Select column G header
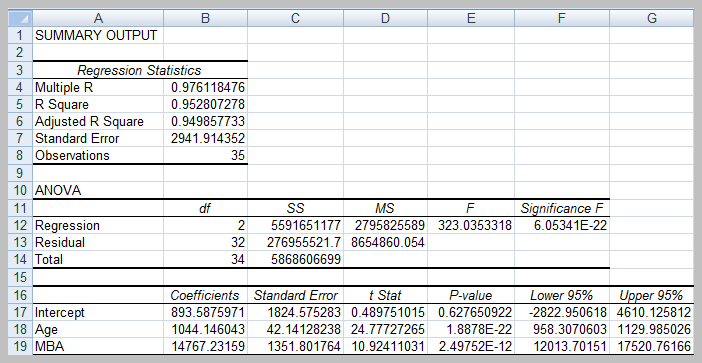This screenshot has height=363, width=702. coord(651,18)
